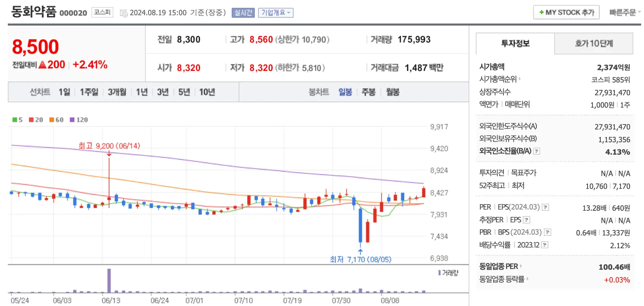Open help icon next to 배당수익률 2023.12
The width and height of the screenshot is (644, 306).
[x=545, y=245]
